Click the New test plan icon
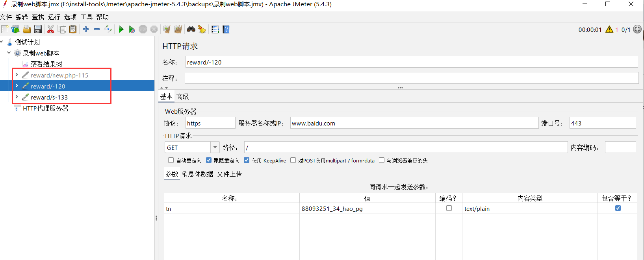 click(x=5, y=29)
